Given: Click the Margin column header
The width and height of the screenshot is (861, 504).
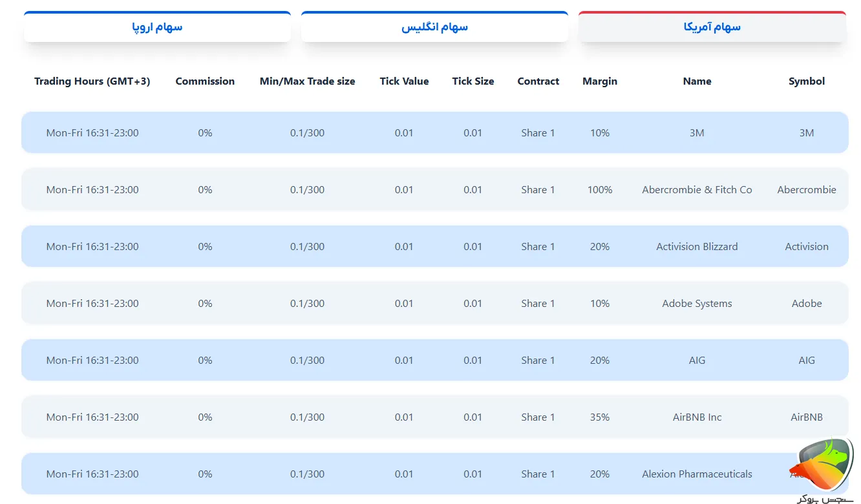Looking at the screenshot, I should (x=600, y=81).
